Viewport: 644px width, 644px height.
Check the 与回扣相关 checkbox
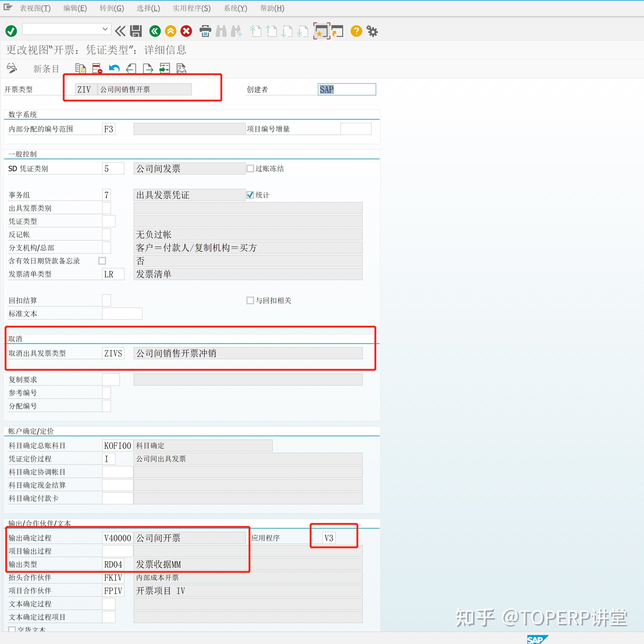pyautogui.click(x=250, y=300)
